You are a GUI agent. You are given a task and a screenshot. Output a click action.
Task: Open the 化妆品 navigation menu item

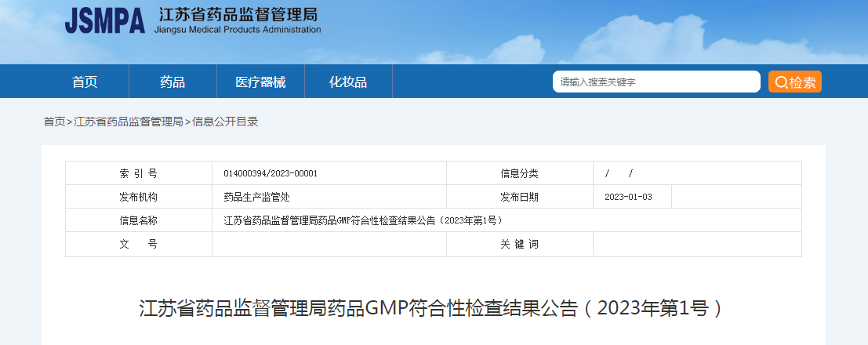348,82
